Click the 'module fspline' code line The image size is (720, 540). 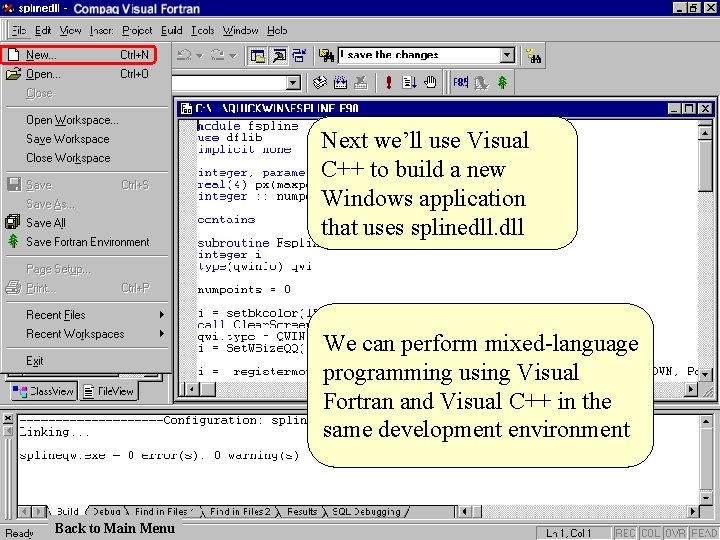[248, 126]
